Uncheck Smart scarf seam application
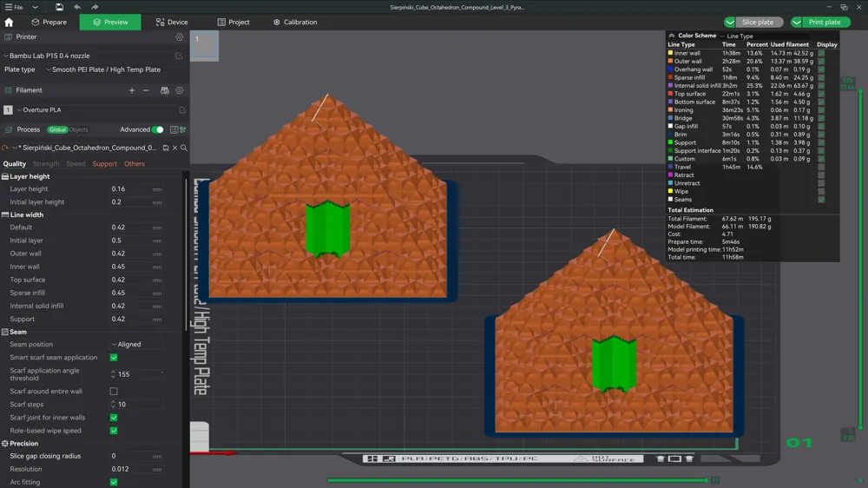868x488 pixels. [114, 358]
